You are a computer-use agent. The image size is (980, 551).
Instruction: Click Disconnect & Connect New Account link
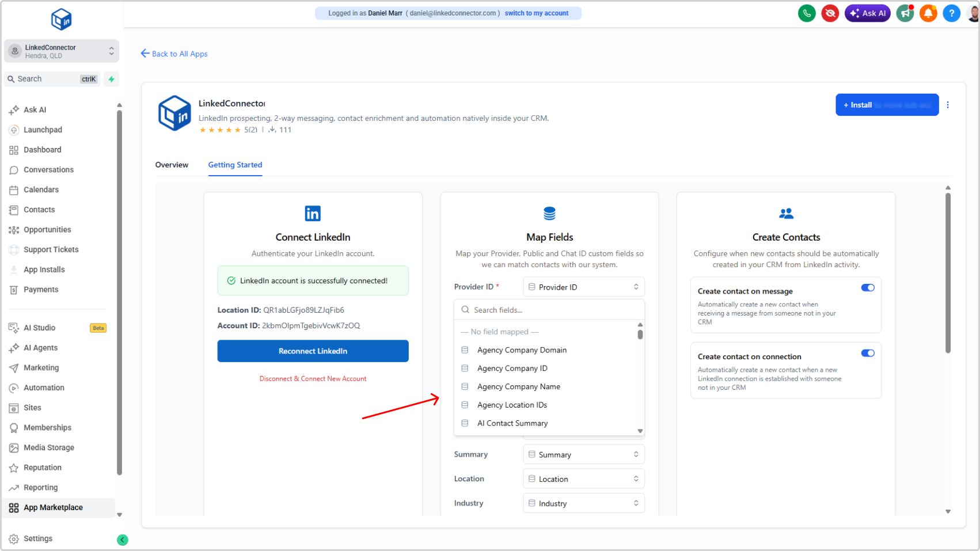coord(313,379)
